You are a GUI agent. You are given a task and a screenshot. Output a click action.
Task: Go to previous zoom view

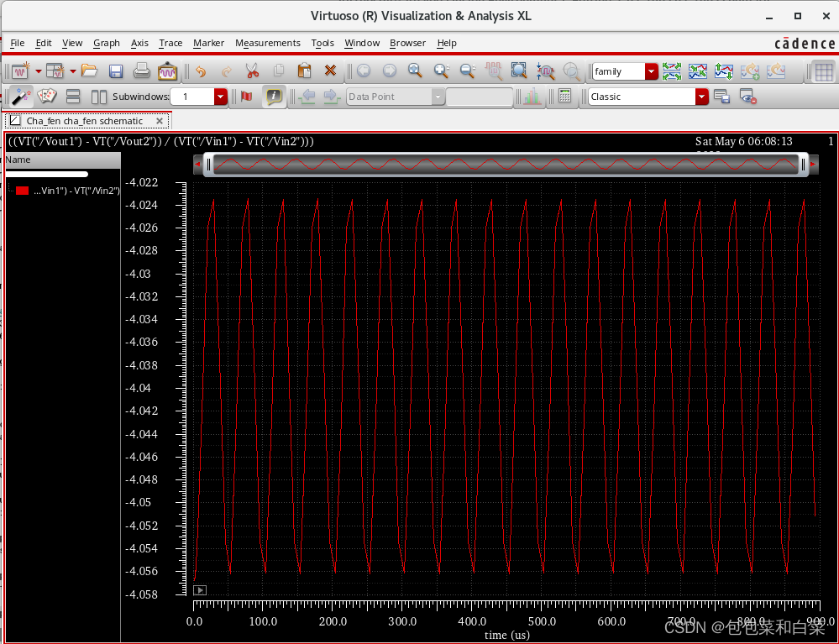pyautogui.click(x=364, y=71)
